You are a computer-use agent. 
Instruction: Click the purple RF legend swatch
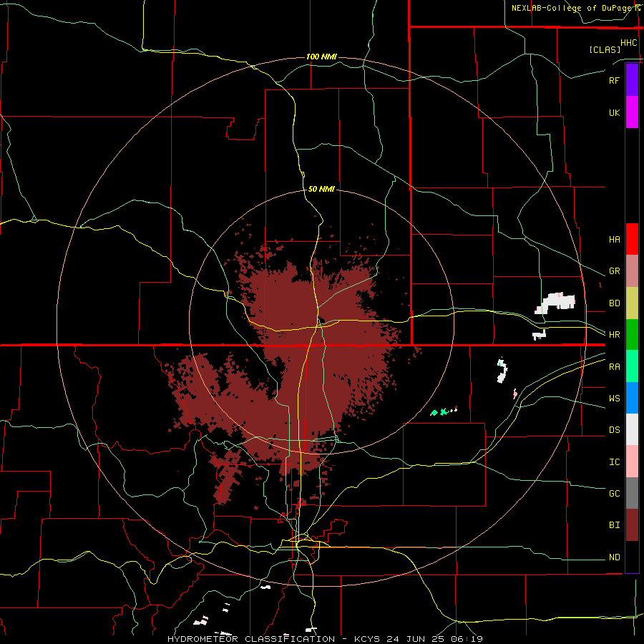pyautogui.click(x=632, y=80)
